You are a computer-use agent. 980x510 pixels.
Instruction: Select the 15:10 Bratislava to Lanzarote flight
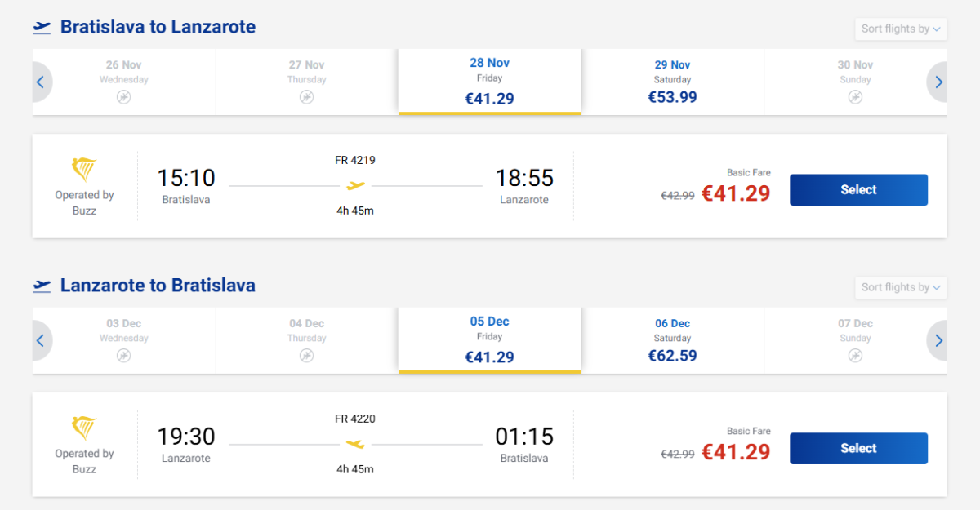(x=858, y=190)
